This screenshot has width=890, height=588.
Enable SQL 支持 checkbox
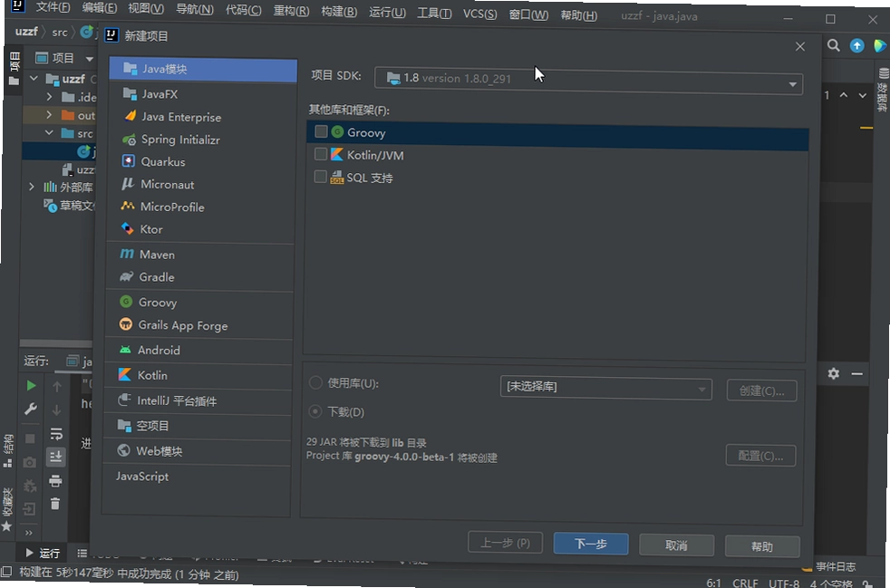(x=320, y=177)
